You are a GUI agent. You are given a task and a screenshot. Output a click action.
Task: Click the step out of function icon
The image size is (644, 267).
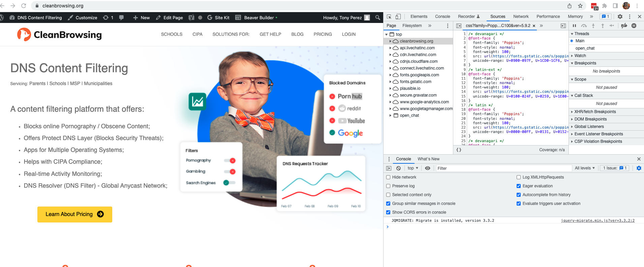(603, 26)
